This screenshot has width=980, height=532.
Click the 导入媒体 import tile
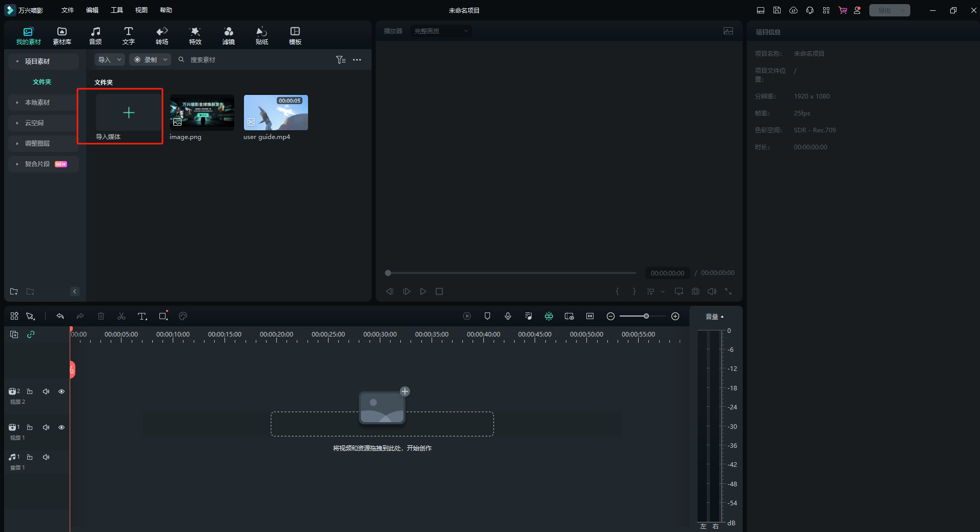(128, 113)
